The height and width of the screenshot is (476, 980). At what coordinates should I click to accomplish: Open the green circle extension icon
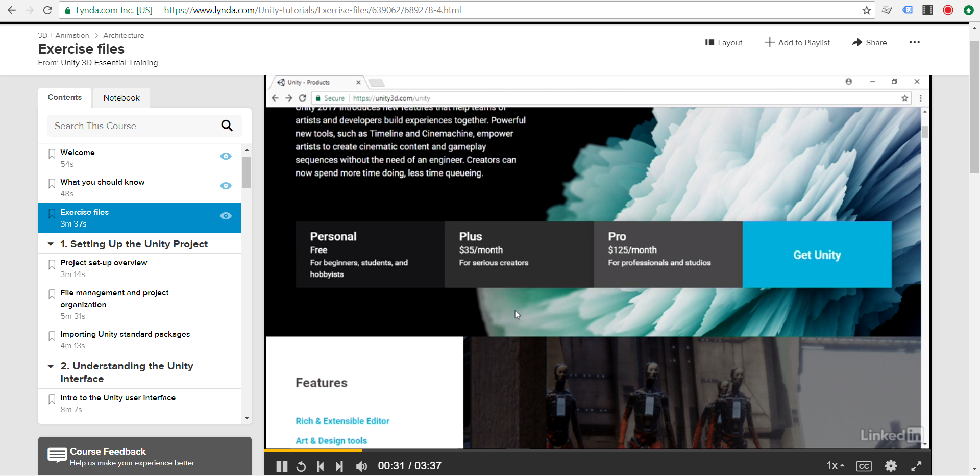[968, 10]
